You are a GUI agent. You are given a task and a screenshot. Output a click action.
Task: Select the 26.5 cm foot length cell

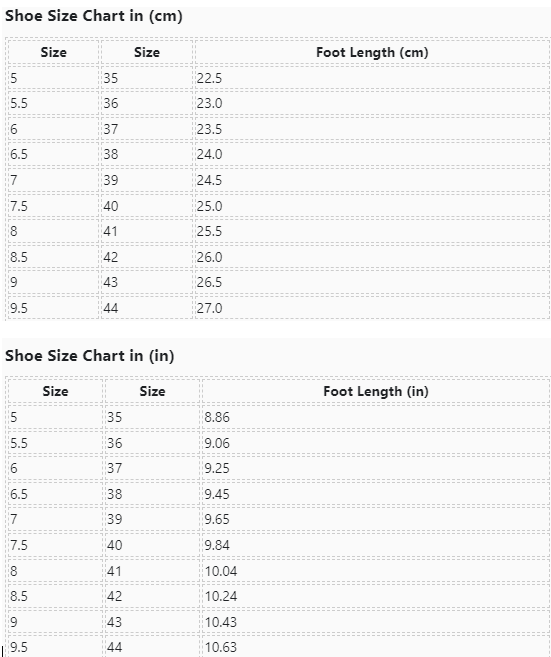(x=372, y=282)
